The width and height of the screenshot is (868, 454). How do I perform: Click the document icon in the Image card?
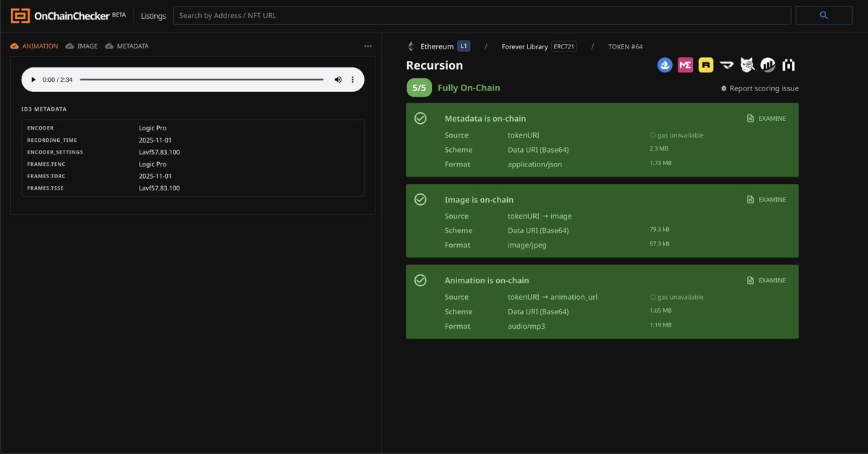[750, 200]
